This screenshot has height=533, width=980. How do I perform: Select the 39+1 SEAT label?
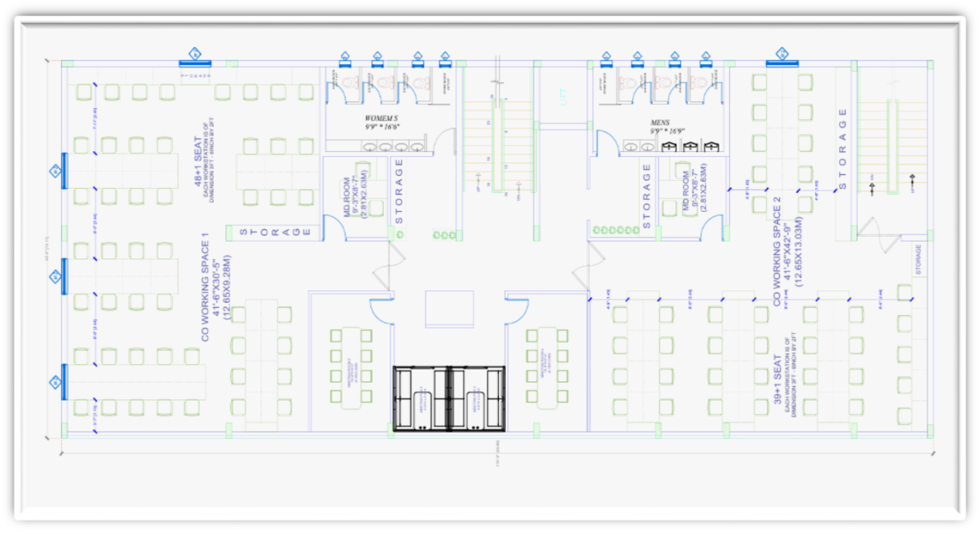776,380
